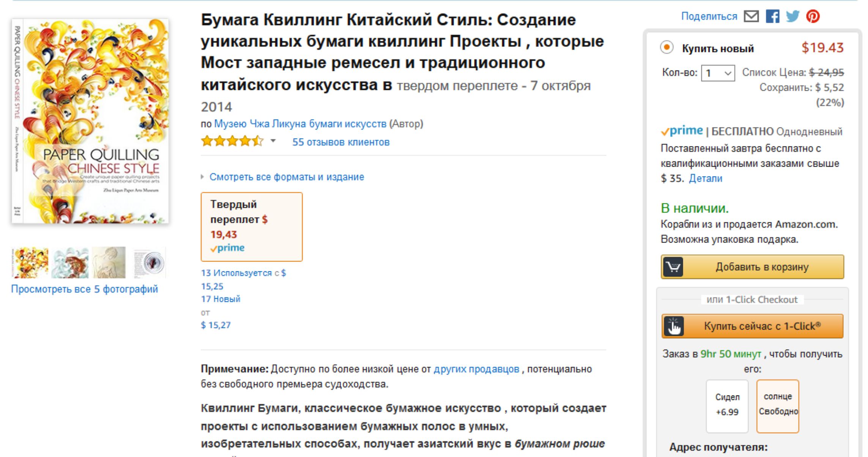Click the star rating icons
Viewport: 868px width, 457px height.
point(232,142)
